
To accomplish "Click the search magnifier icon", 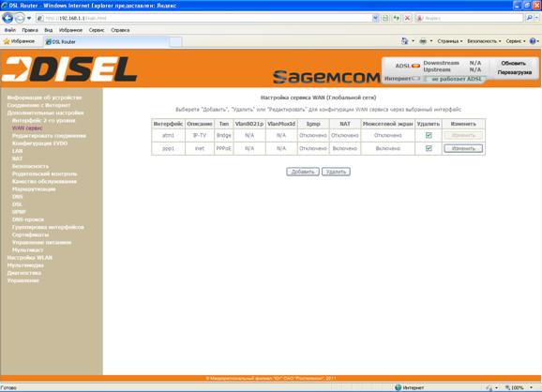I will tap(529, 18).
